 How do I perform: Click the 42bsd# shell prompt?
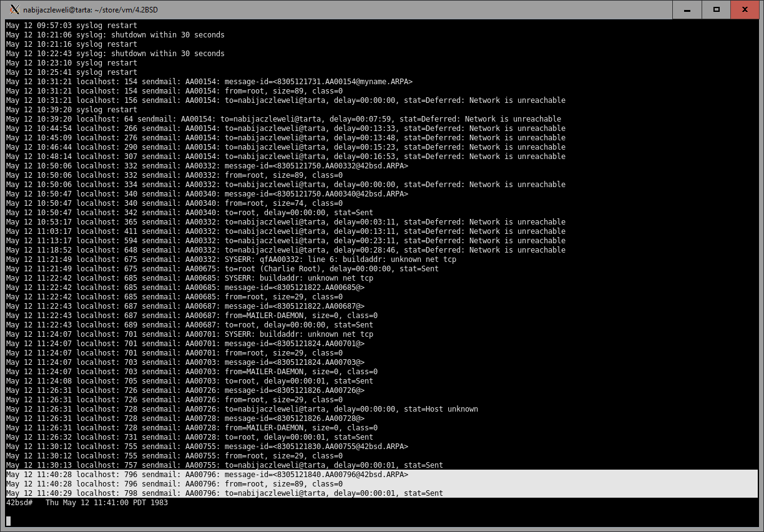19,503
